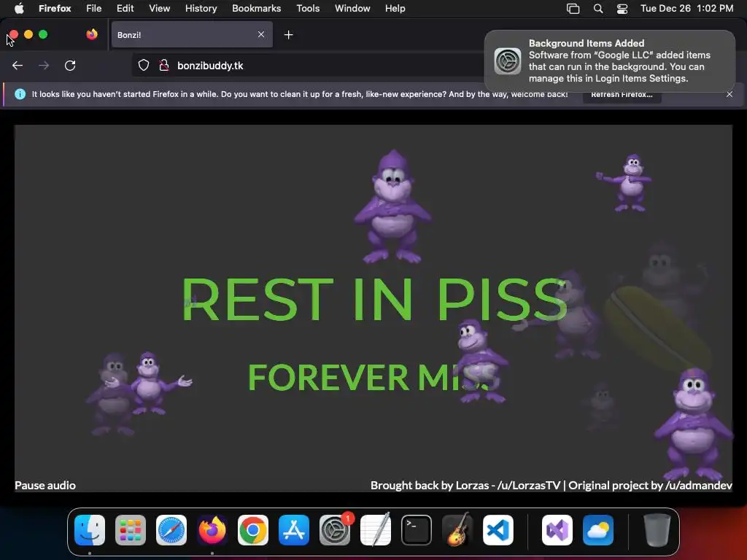Click the date and time display
Screen dimensions: 747x560
pyautogui.click(x=686, y=8)
